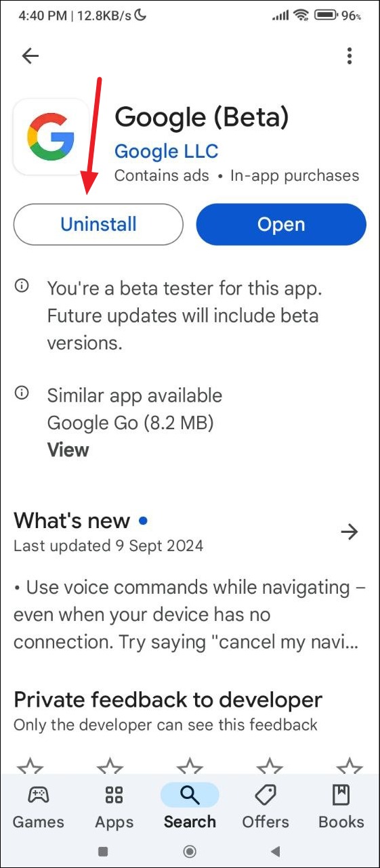Tap the Android home navigation button
This screenshot has width=380, height=868.
pyautogui.click(x=190, y=851)
